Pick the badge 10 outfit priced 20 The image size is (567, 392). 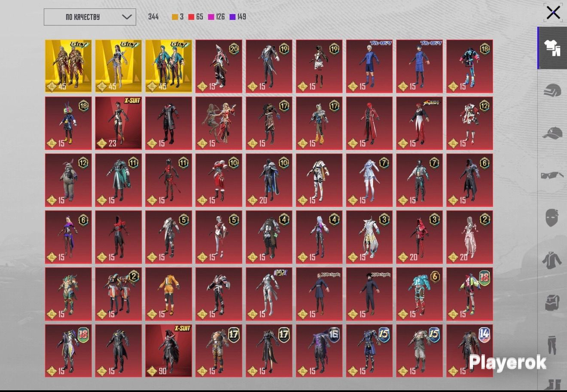coord(269,180)
